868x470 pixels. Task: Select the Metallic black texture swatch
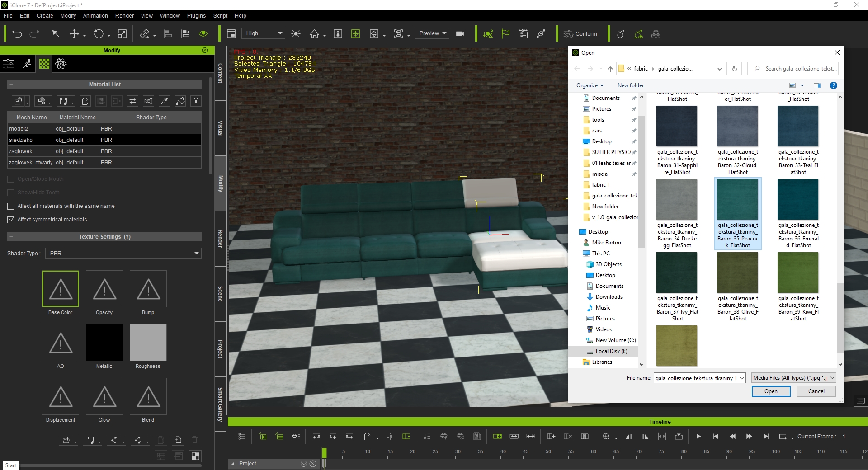[104, 343]
